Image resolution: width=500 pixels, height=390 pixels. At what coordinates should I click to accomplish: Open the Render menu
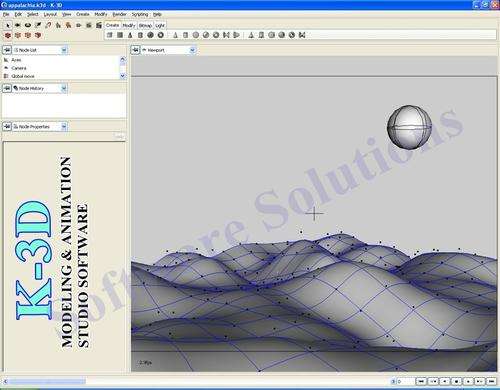(119, 14)
